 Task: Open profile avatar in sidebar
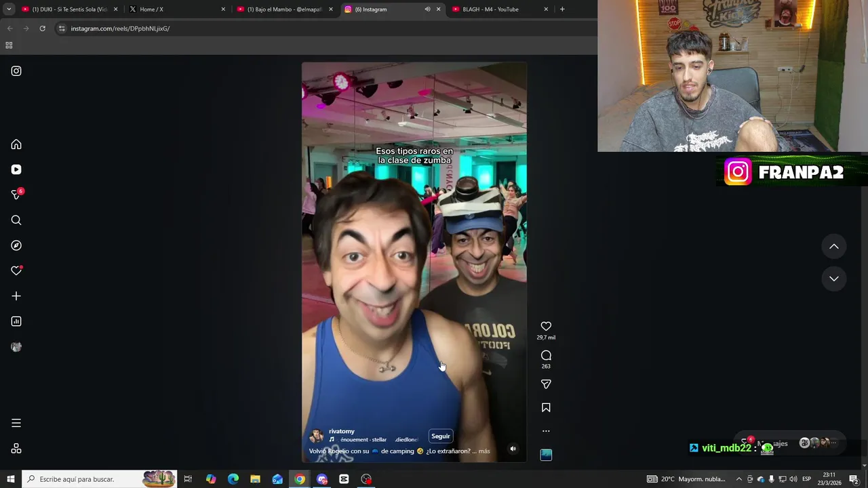tap(16, 347)
